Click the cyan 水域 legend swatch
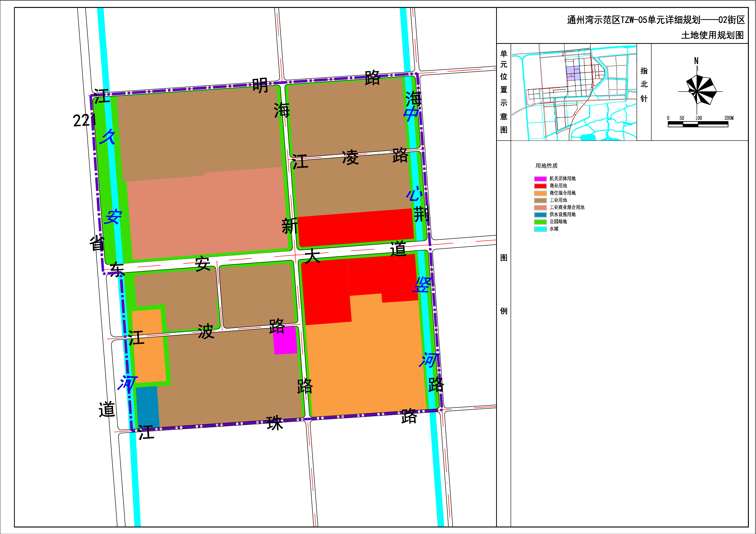Screen dimensions: 756x534 pyautogui.click(x=540, y=229)
